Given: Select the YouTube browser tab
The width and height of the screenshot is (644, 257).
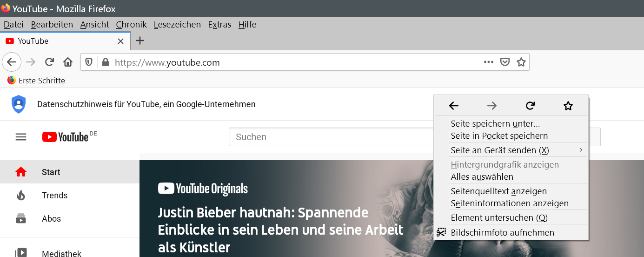Looking at the screenshot, I should click(65, 41).
